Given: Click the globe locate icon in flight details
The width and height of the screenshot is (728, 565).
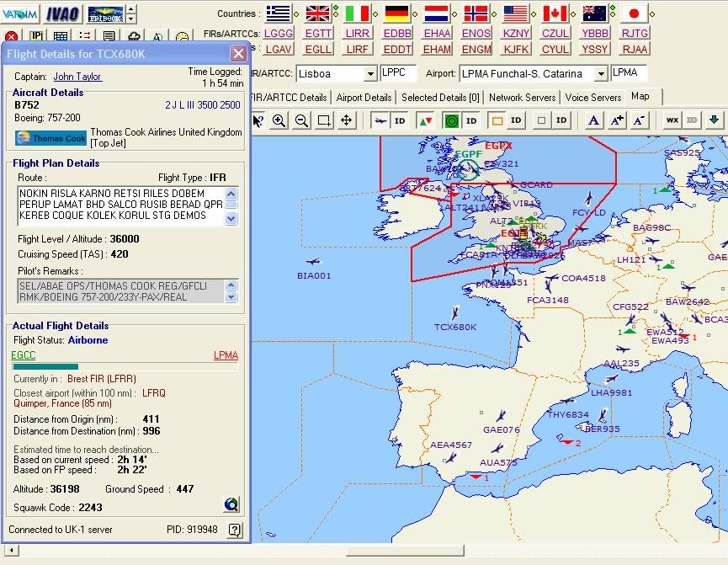Looking at the screenshot, I should 231,505.
